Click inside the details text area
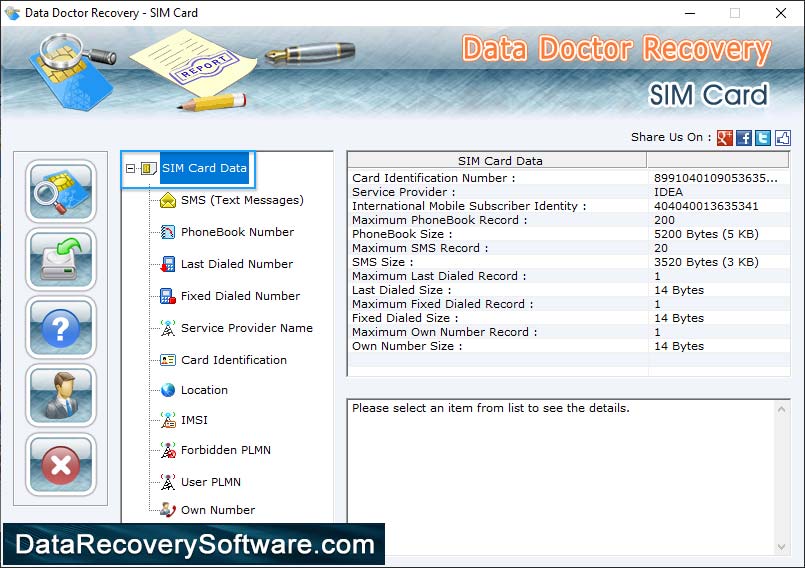 tap(561, 478)
